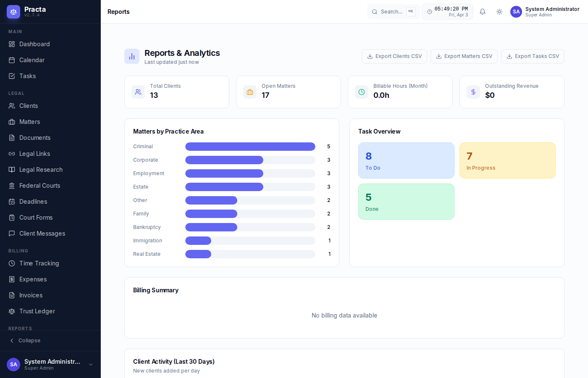Go to Legal Links

pos(50,154)
